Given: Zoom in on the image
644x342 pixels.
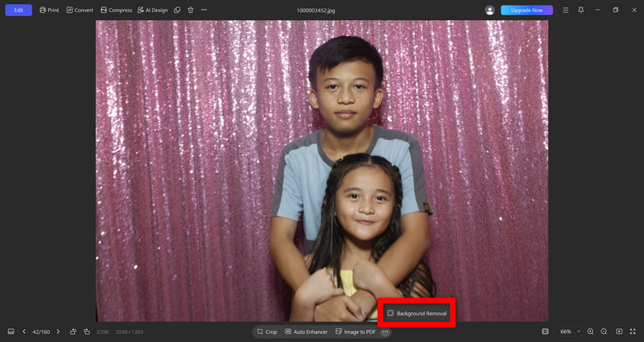Looking at the screenshot, I should click(591, 332).
